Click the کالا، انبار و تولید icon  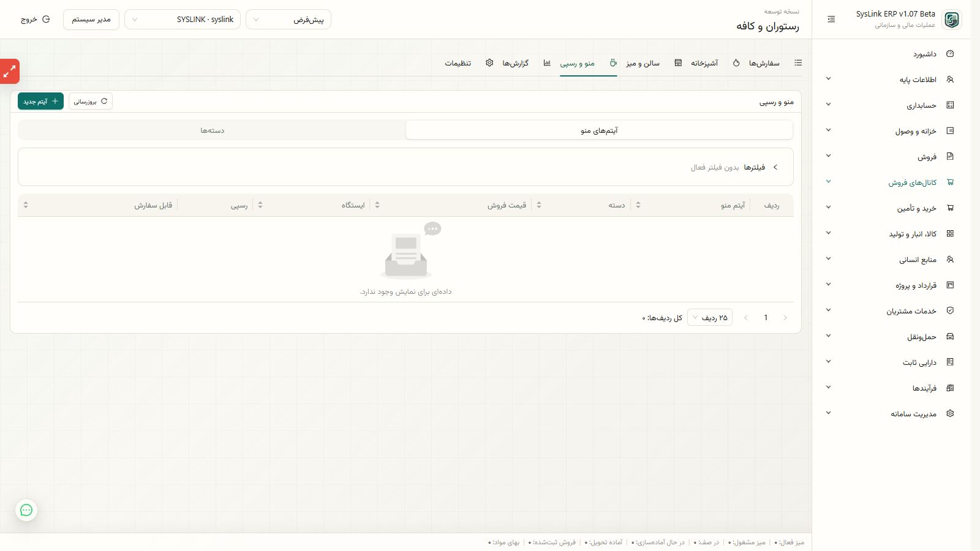950,234
